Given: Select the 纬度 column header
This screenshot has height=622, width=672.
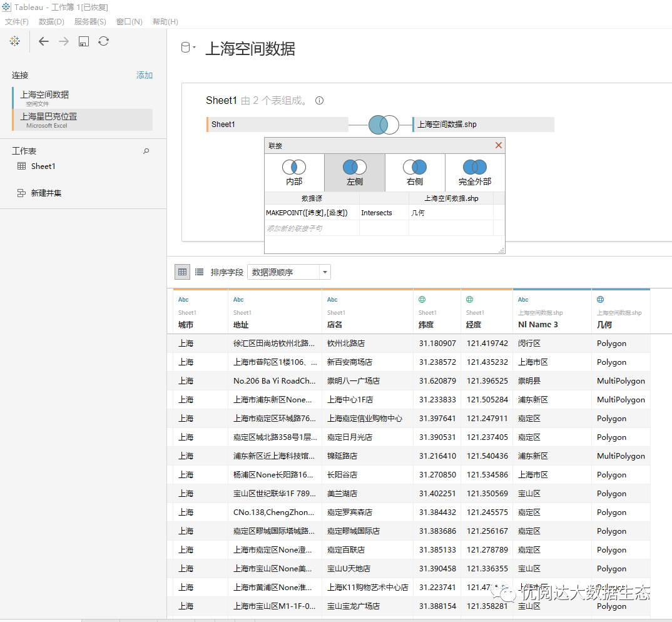Looking at the screenshot, I should coord(426,325).
